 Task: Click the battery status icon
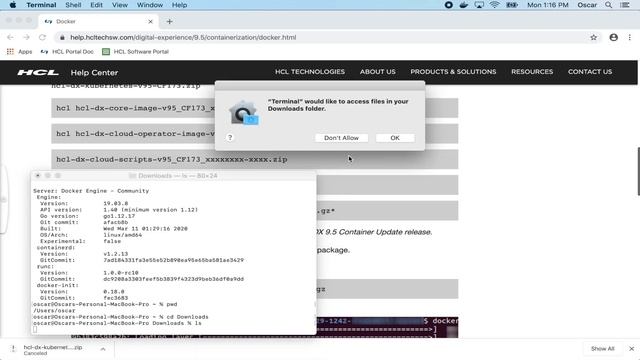[511, 5]
